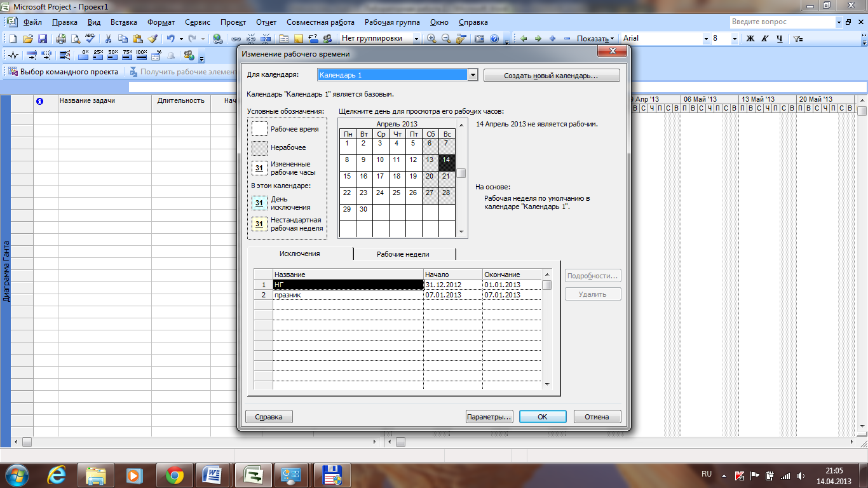Open Google Chrome from the taskbar

point(175,475)
